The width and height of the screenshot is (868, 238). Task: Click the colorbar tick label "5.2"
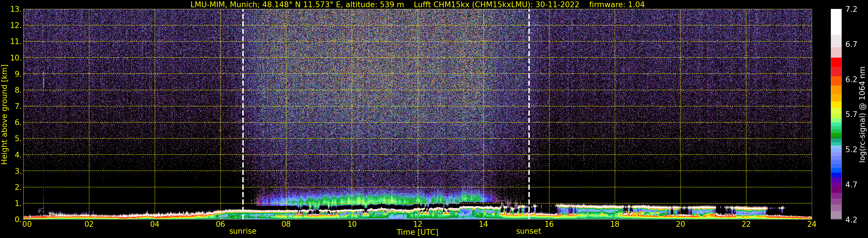pos(851,150)
